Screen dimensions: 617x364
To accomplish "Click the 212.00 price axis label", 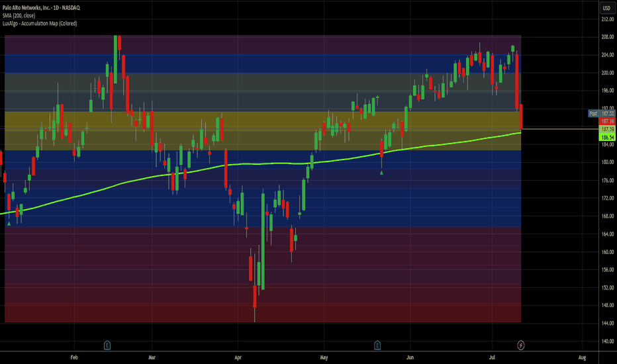I will coord(608,19).
